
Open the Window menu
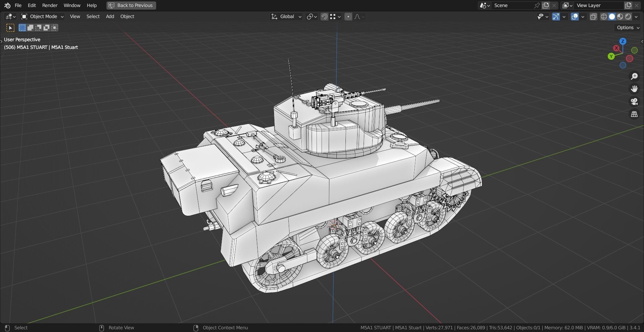(72, 5)
